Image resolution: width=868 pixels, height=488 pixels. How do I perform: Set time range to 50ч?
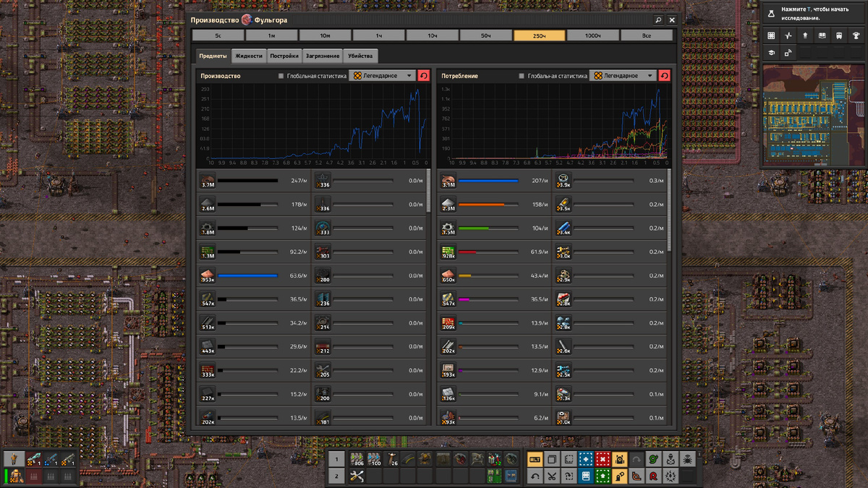[x=485, y=35]
